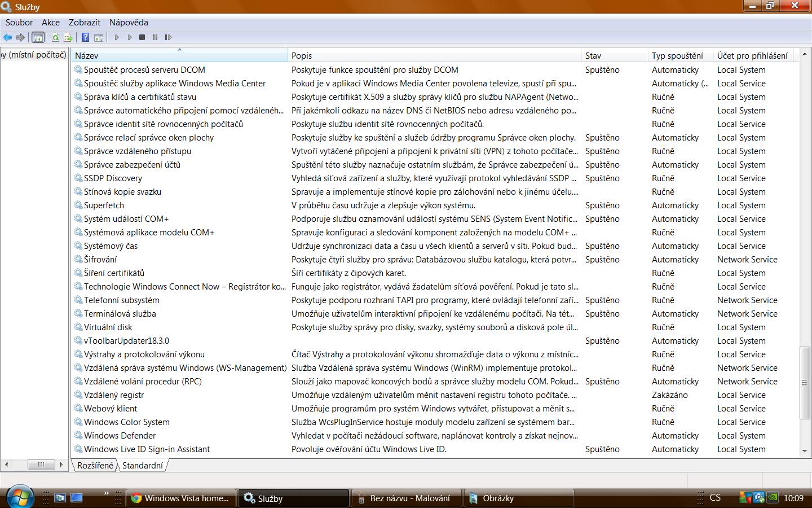Screen dimensions: 812x508
Task: Switch to the Rozšířené tab
Action: click(x=95, y=466)
